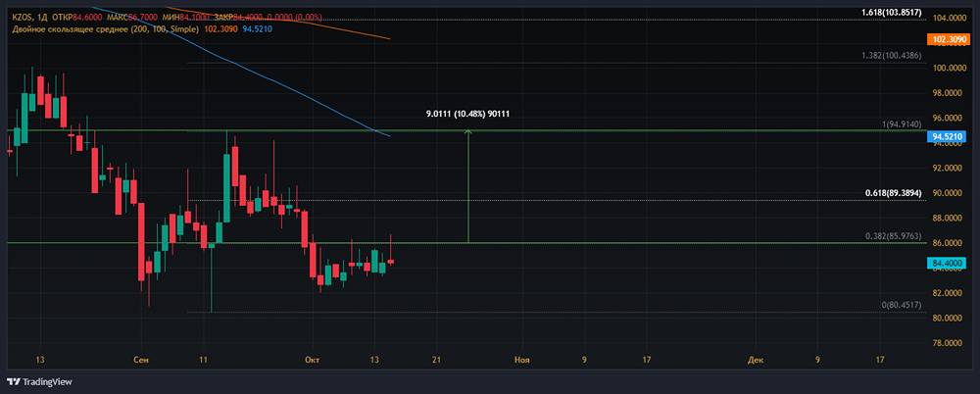Click the ОТКР open price value in header
The width and height of the screenshot is (980, 394).
(86, 18)
